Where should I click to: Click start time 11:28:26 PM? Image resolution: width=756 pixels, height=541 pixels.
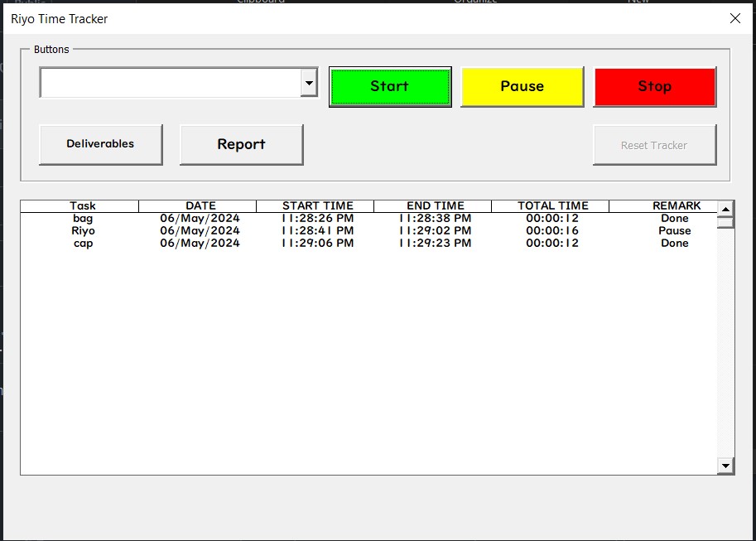pyautogui.click(x=318, y=219)
